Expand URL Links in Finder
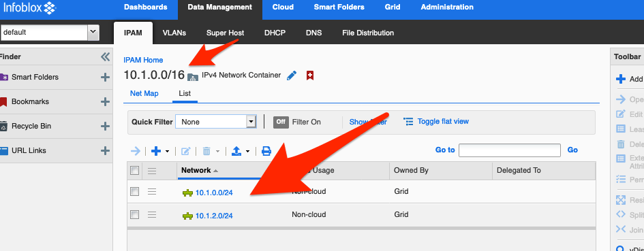Screen dimensions: 644x251 pyautogui.click(x=105, y=150)
